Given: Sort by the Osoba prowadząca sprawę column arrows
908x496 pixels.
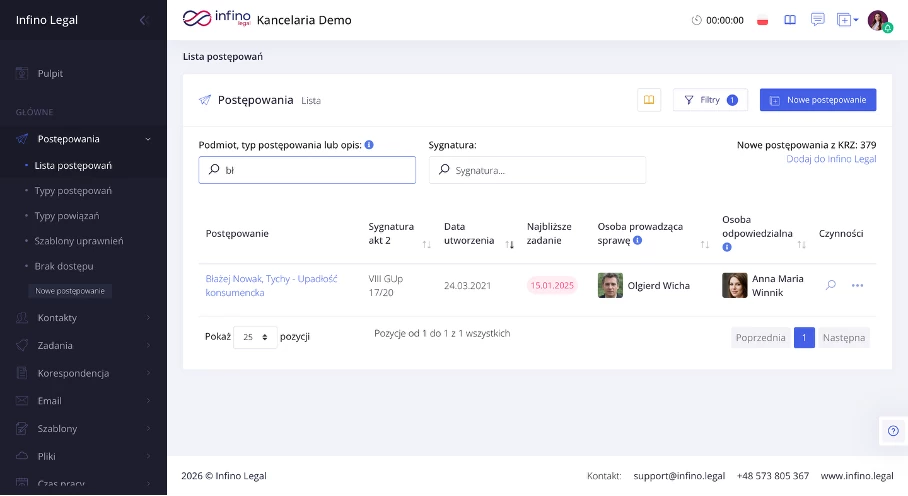Looking at the screenshot, I should [705, 245].
